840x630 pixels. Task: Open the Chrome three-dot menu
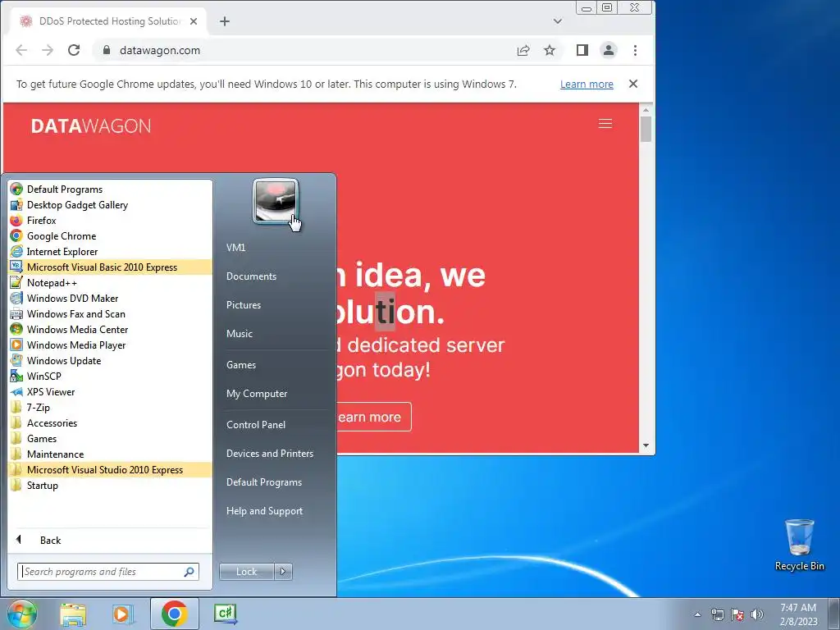636,50
